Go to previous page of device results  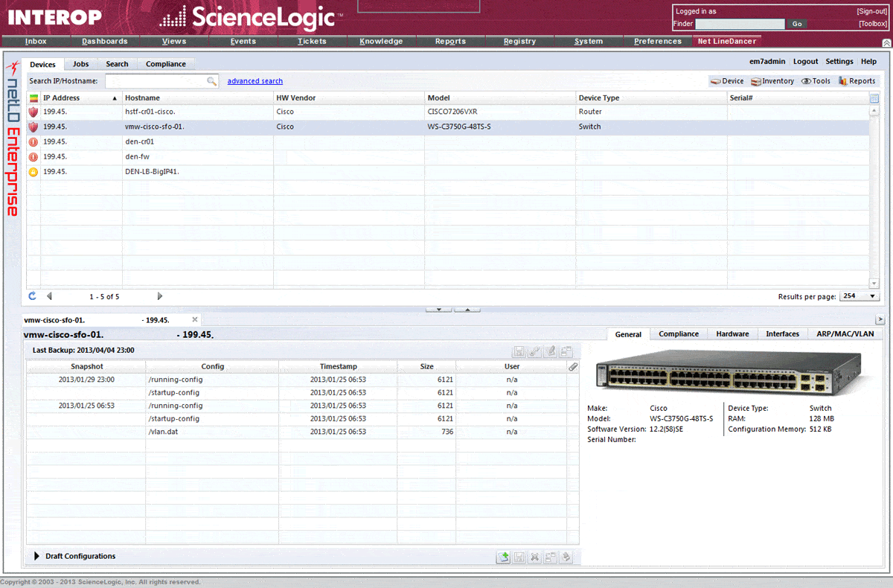[49, 296]
